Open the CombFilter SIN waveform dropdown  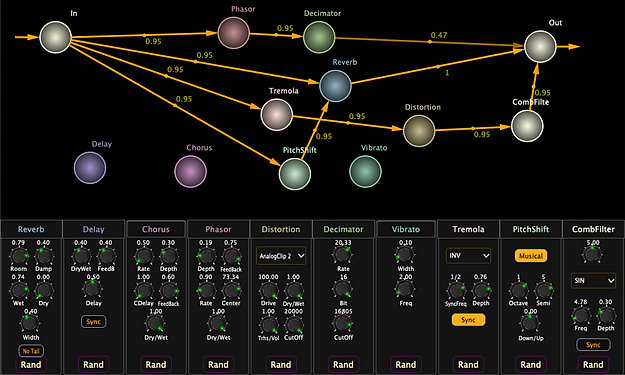593,281
